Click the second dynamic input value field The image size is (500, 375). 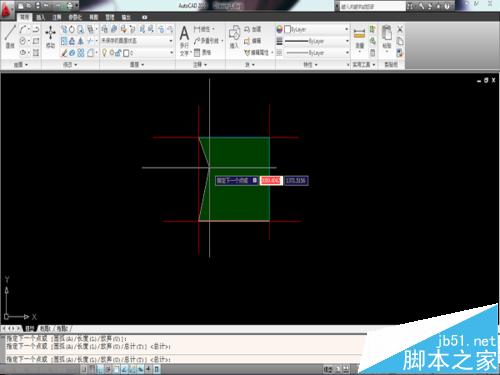coord(296,180)
